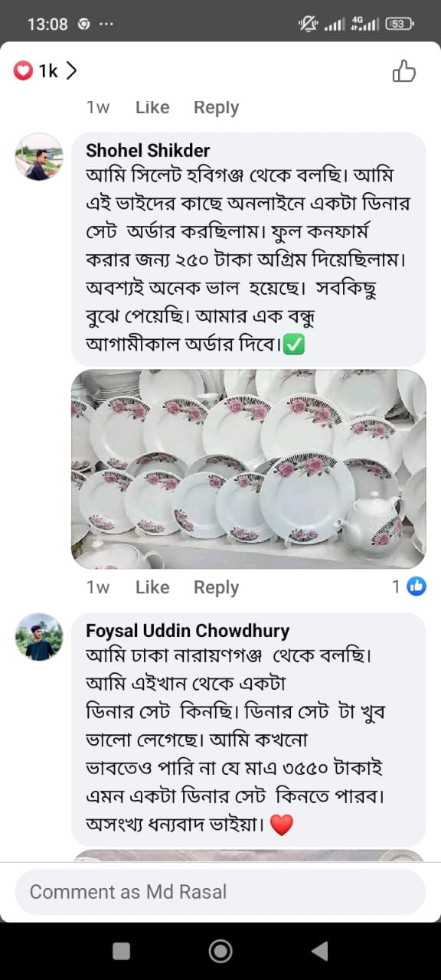Tap the thumbs up reaction icon
Screen dimensions: 441x980
404,70
